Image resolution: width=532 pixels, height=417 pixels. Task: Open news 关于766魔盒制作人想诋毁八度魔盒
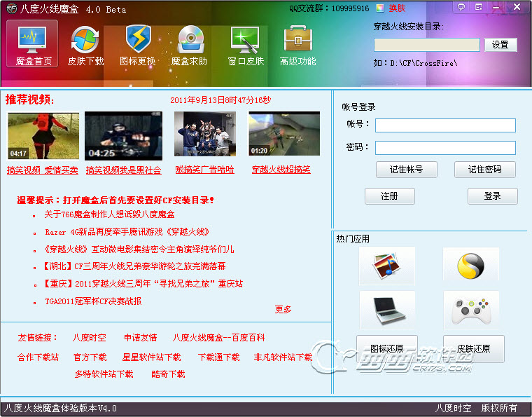109,214
